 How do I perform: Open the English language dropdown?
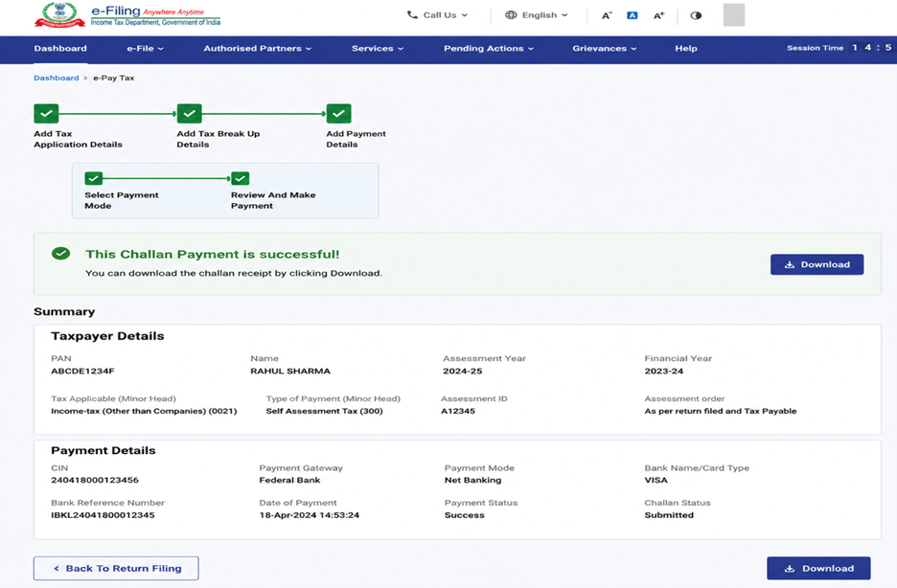537,15
